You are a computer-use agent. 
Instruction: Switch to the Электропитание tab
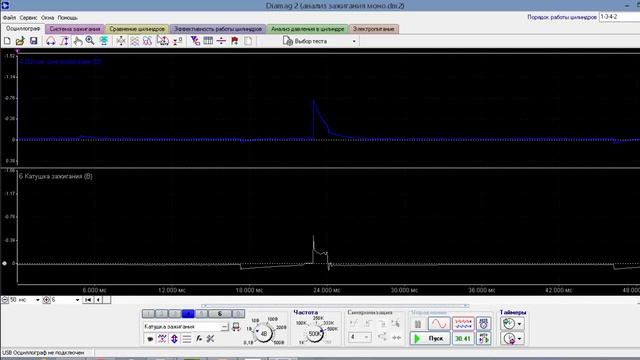[373, 29]
